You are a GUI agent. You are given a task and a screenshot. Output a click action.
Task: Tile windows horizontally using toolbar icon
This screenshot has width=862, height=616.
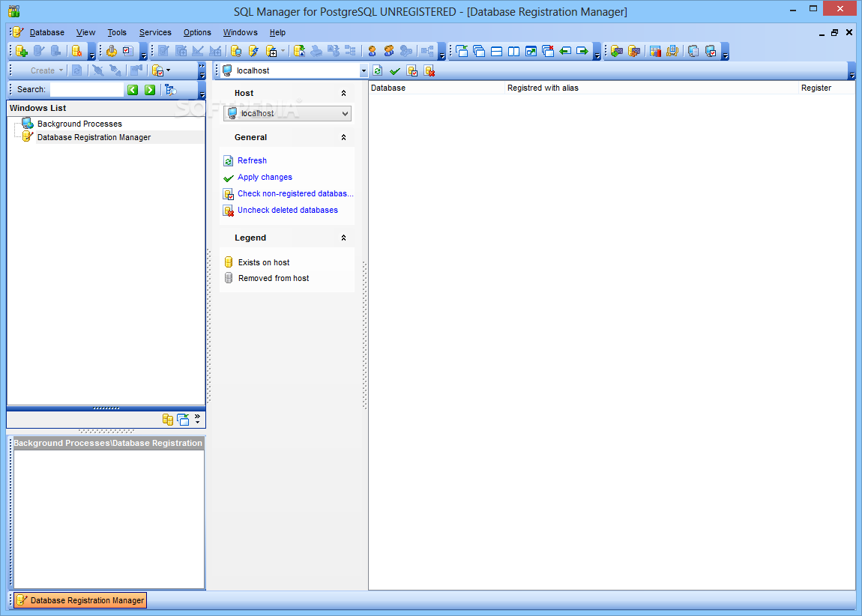[496, 51]
